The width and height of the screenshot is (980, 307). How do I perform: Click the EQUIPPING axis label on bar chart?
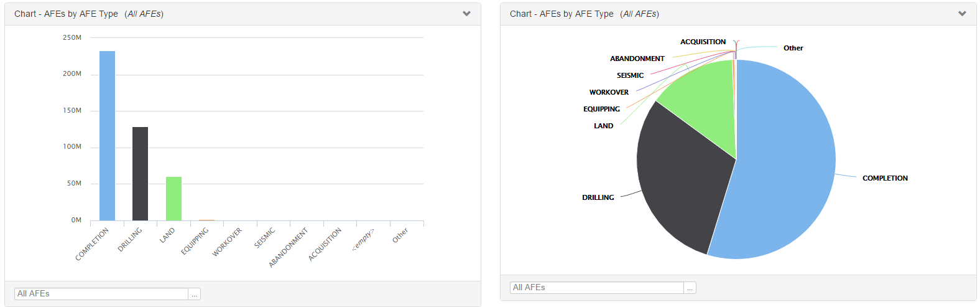click(x=195, y=241)
